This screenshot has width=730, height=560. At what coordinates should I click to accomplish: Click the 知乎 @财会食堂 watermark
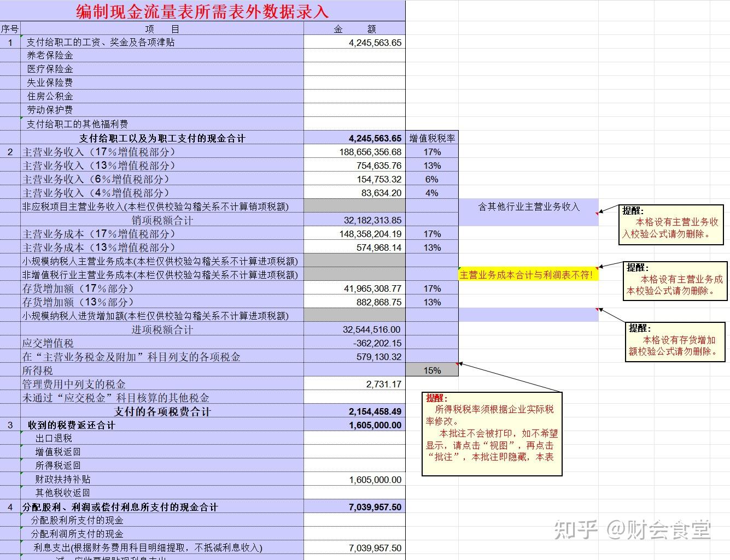[x=632, y=529]
